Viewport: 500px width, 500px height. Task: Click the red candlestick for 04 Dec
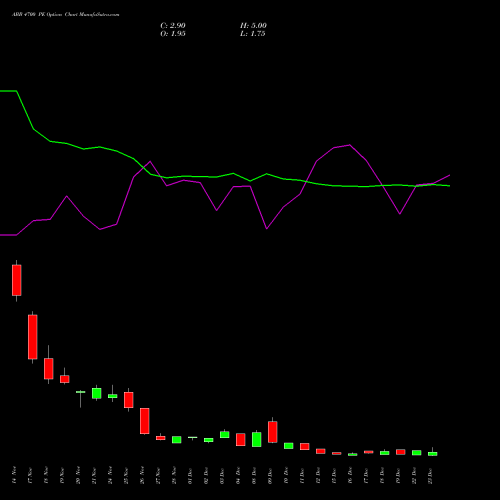pyautogui.click(x=241, y=439)
